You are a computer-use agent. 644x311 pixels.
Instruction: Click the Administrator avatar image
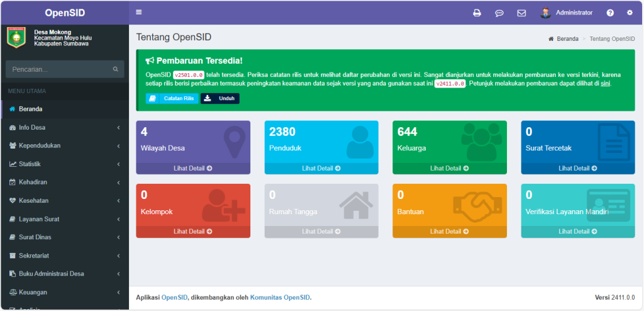pos(545,13)
